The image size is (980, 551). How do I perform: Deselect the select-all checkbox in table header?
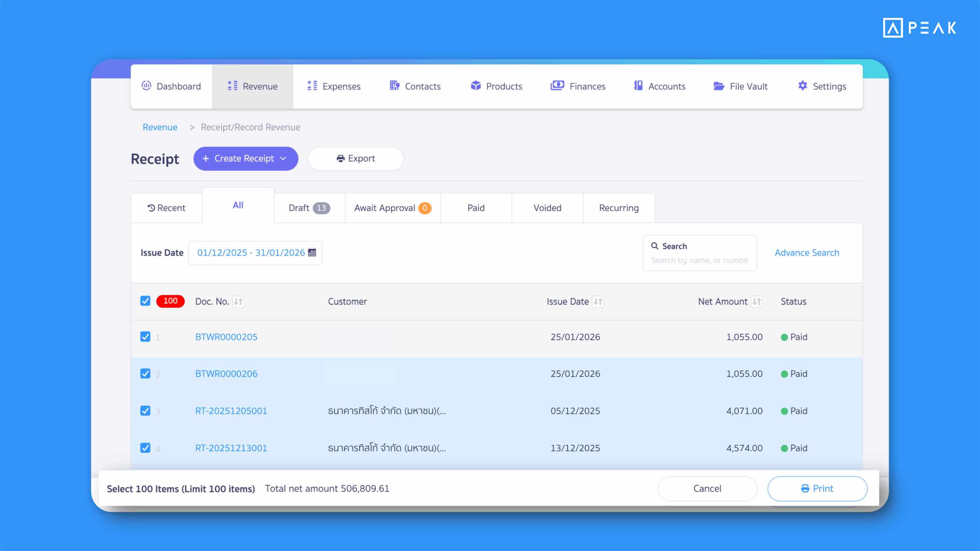coord(145,301)
